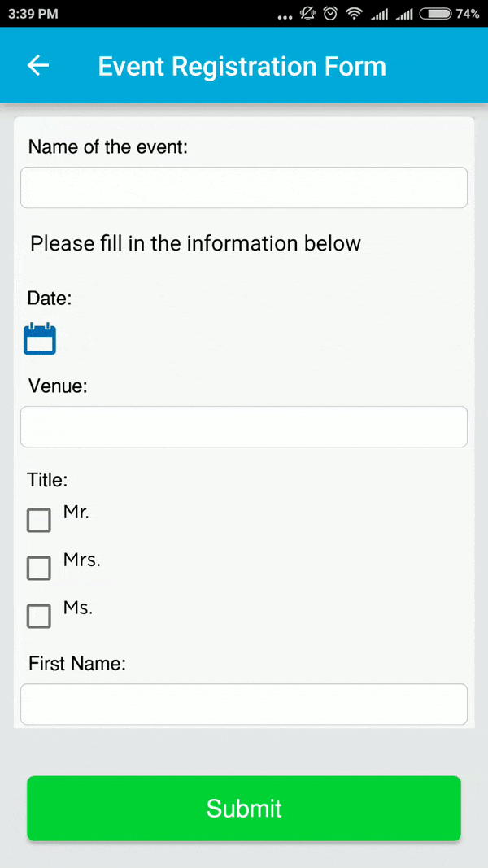Image resolution: width=488 pixels, height=868 pixels.
Task: Tap the Mrs. label text
Action: pyautogui.click(x=82, y=560)
